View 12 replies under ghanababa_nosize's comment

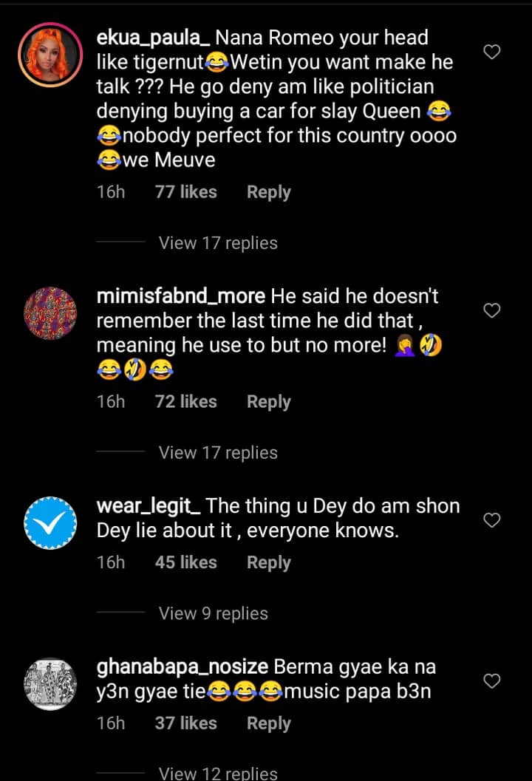click(x=218, y=773)
